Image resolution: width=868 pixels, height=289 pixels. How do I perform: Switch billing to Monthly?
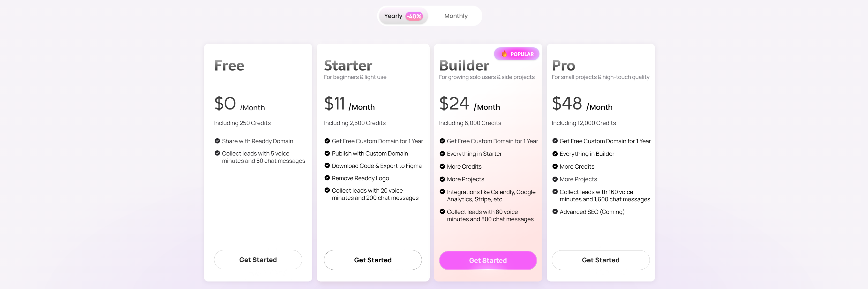pyautogui.click(x=456, y=16)
